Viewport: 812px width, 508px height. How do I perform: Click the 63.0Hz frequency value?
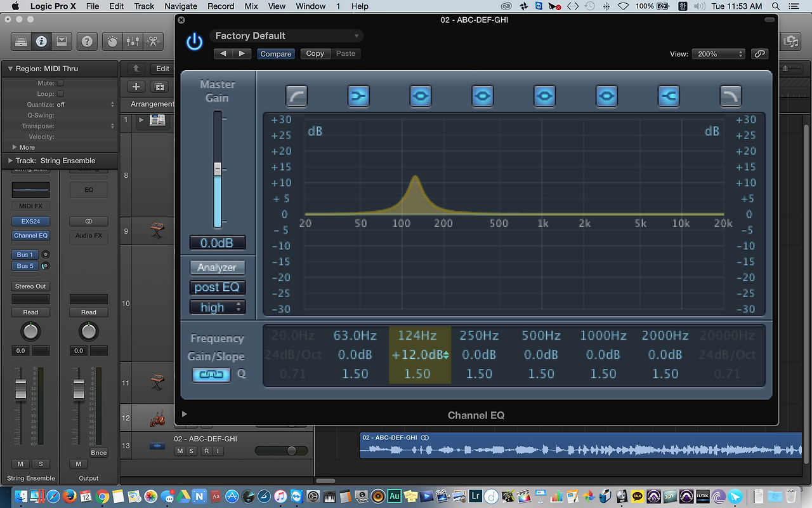click(355, 335)
